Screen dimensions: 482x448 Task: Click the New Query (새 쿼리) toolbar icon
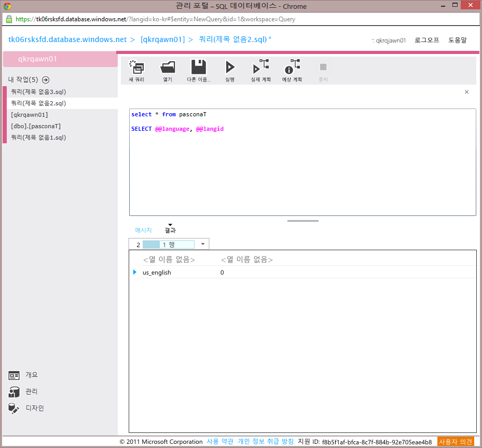coord(137,67)
